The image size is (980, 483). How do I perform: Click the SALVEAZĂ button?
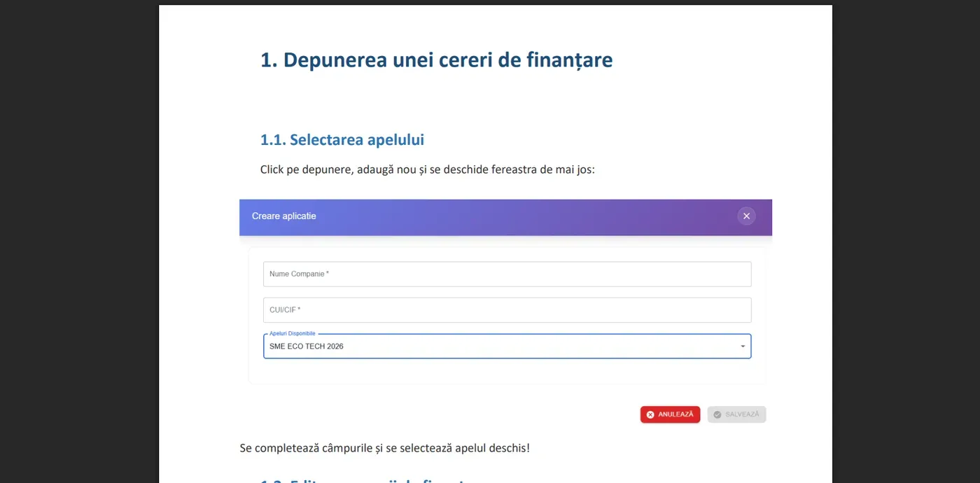(x=736, y=414)
